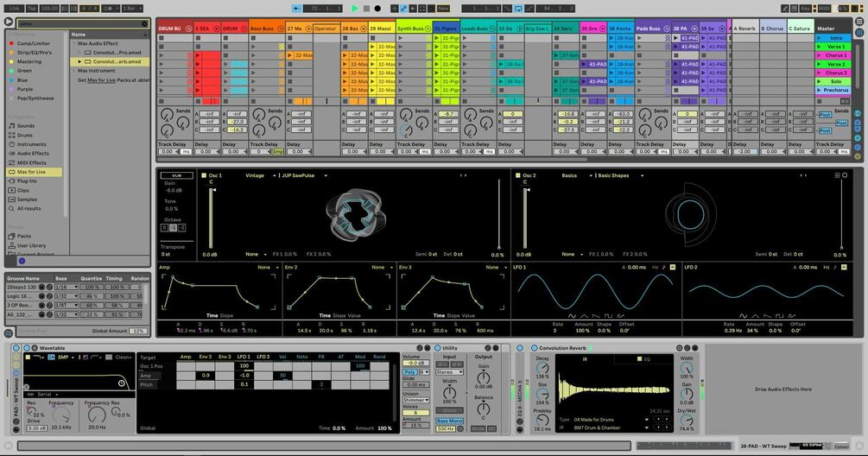Open Osc 1 wavetable category Vintage dropdown
Viewport: 868px width, 456px height.
click(260, 175)
